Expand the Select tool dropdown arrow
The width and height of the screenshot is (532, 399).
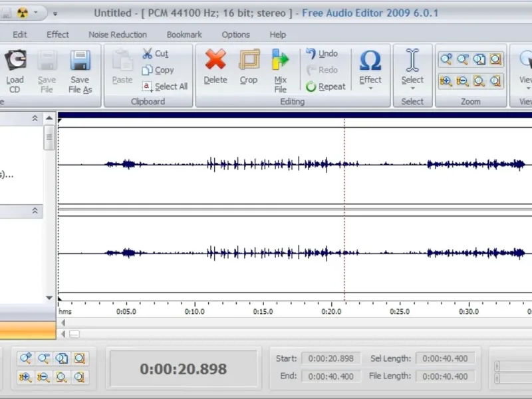[x=412, y=88]
